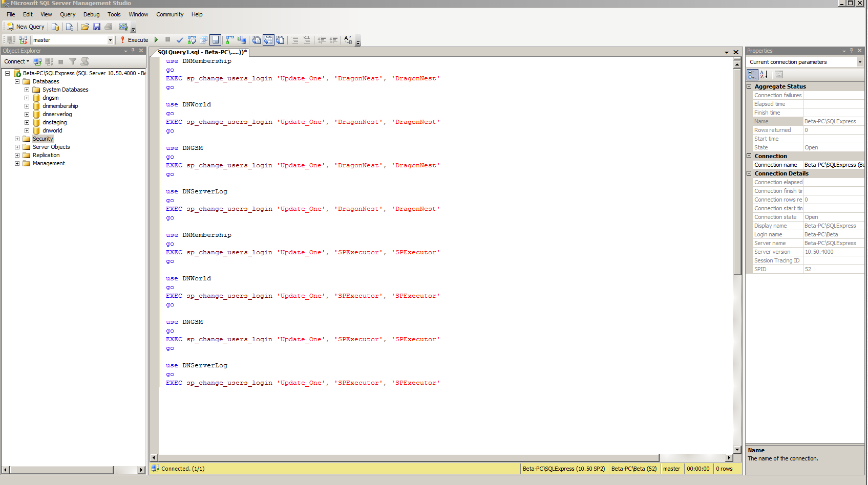Screen dimensions: 868x485
Task: Select the SQLQuery1.sql tab
Action: click(x=202, y=52)
